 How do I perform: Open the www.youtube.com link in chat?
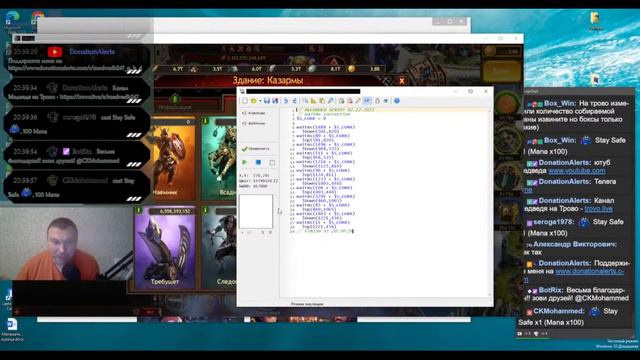576,171
